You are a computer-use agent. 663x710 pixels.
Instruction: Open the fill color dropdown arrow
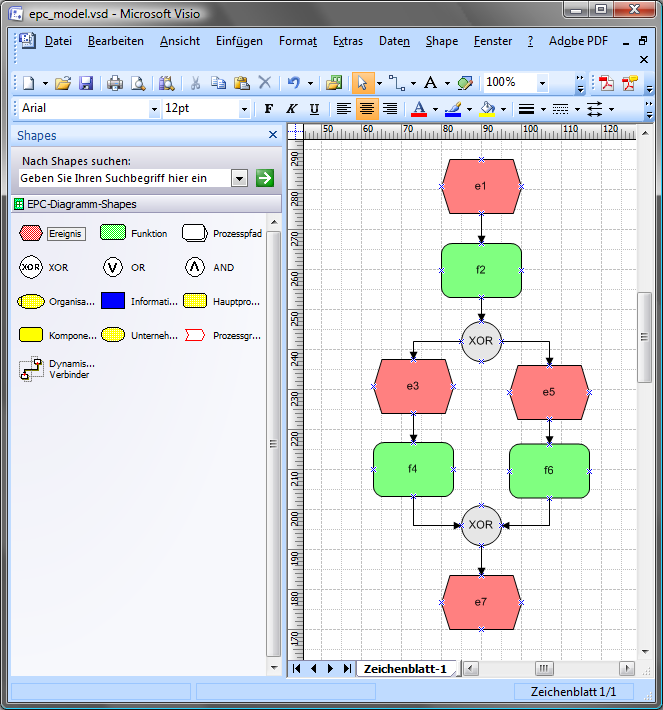point(503,109)
